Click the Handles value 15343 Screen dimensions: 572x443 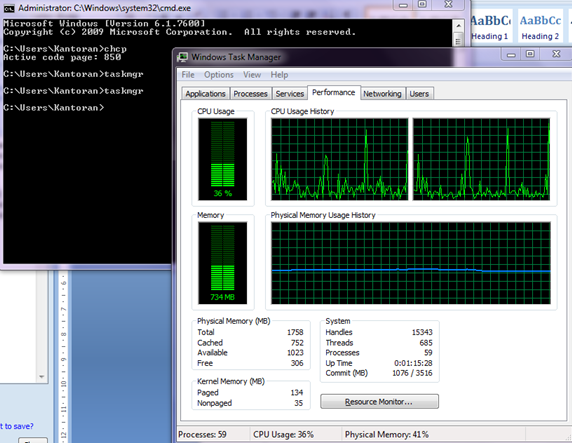click(422, 332)
